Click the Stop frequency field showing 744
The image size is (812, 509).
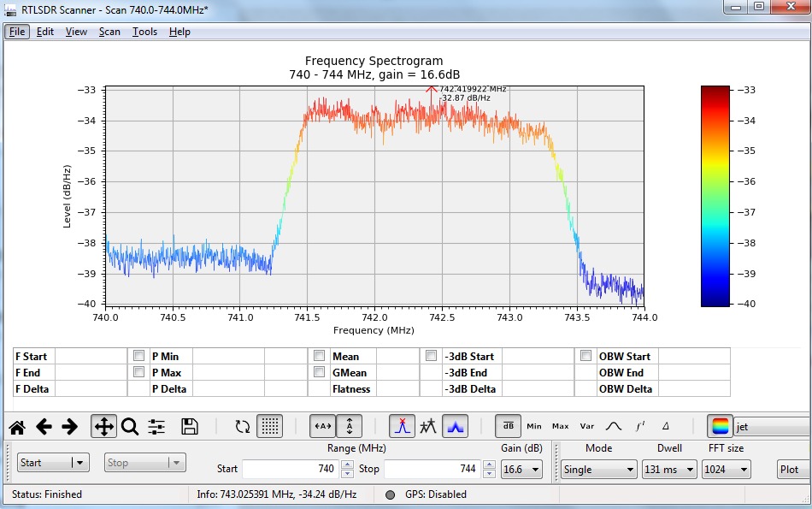tap(432, 469)
